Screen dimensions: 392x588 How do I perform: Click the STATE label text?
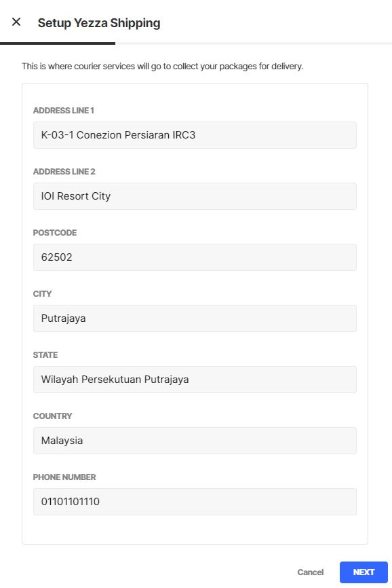coord(45,355)
